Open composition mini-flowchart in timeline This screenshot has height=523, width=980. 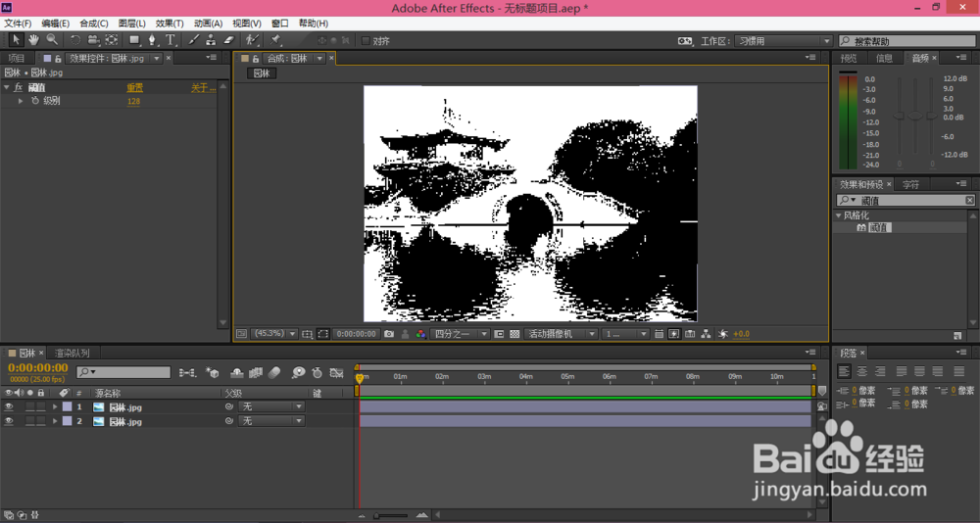click(x=187, y=373)
